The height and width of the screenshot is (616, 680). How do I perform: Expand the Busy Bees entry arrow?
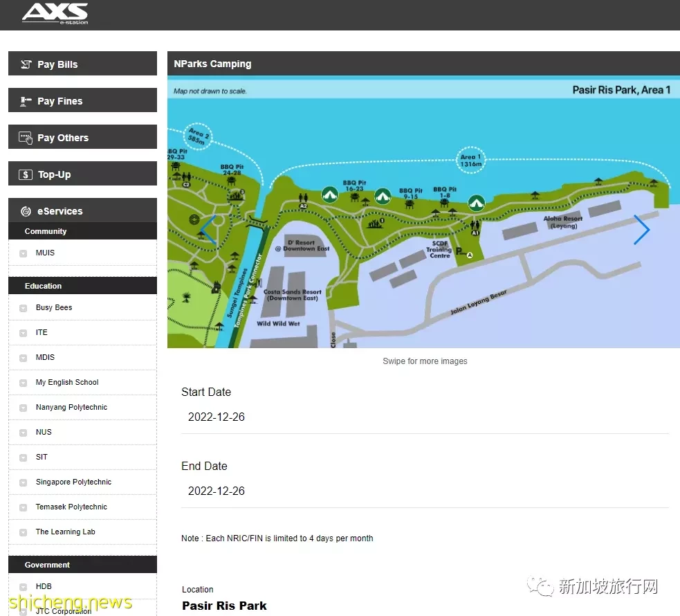[24, 308]
